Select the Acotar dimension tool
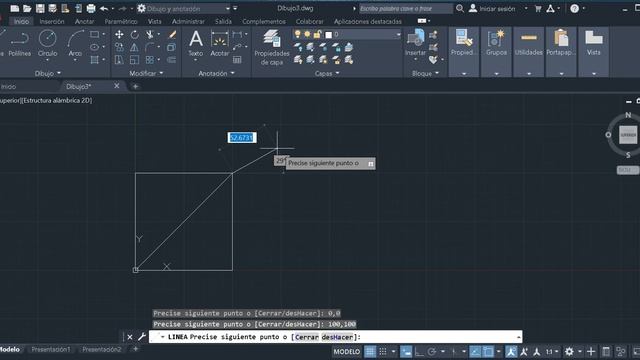The width and height of the screenshot is (640, 360). (220, 44)
